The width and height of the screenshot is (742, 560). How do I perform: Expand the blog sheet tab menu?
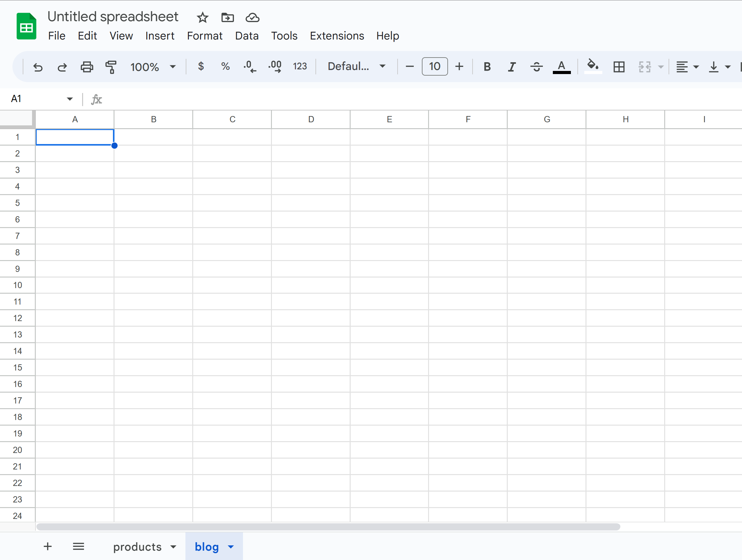click(x=231, y=547)
